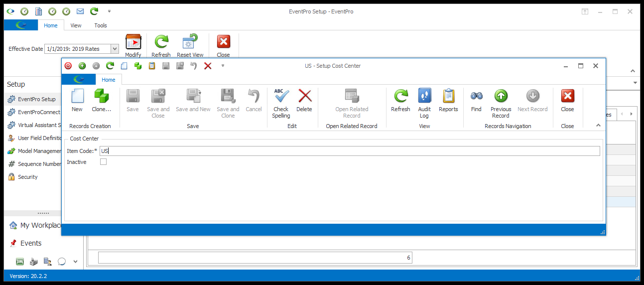
Task: Select Sequence Numbers item
Action: [x=33, y=164]
